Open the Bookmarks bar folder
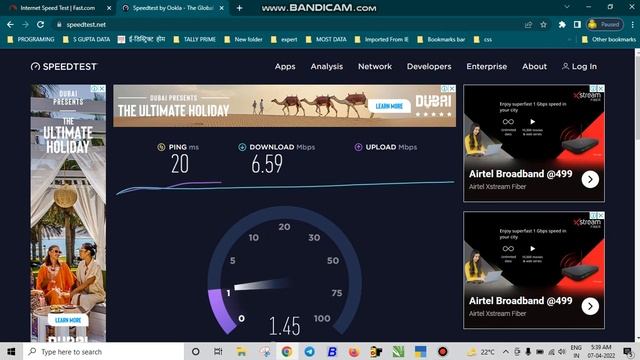 [x=441, y=40]
